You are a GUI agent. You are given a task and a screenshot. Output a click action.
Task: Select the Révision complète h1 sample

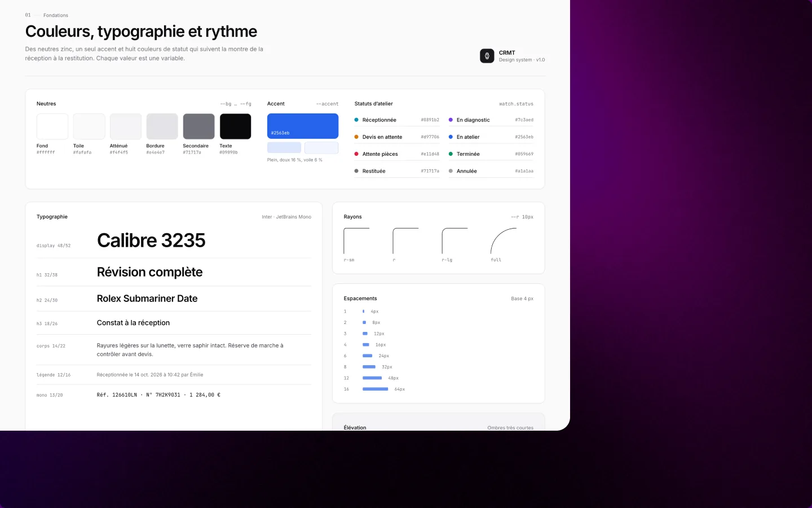click(x=149, y=272)
